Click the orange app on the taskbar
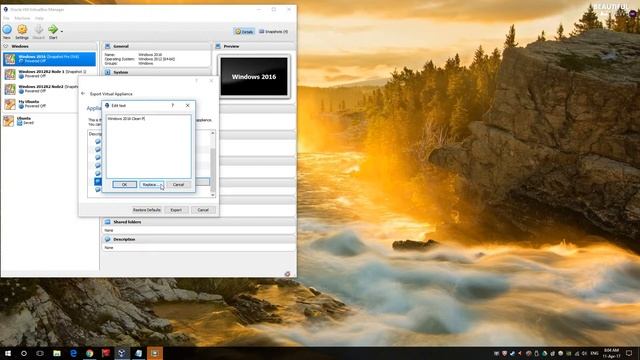This screenshot has height=360, width=640. [x=155, y=353]
